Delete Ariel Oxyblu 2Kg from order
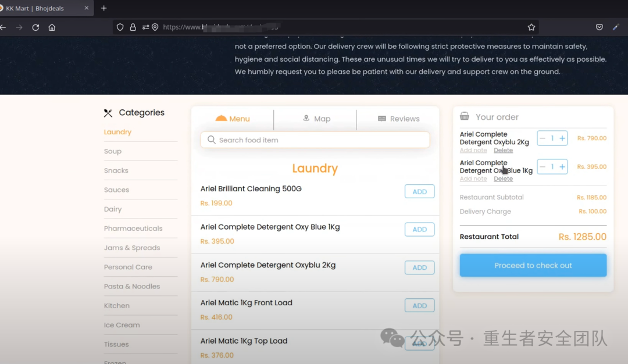The height and width of the screenshot is (364, 628). (x=503, y=150)
